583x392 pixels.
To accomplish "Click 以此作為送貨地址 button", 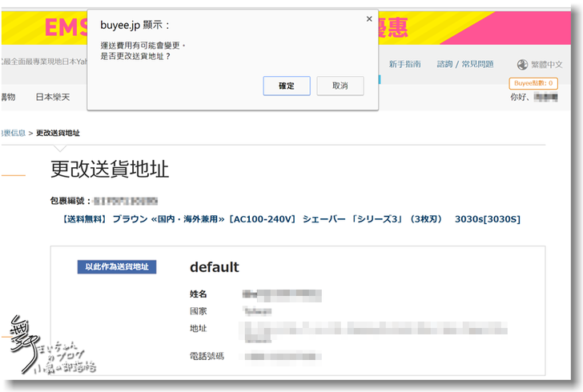I will (117, 266).
